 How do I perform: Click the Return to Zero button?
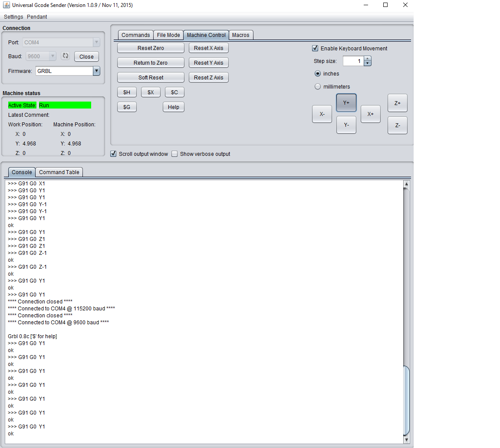tap(151, 63)
